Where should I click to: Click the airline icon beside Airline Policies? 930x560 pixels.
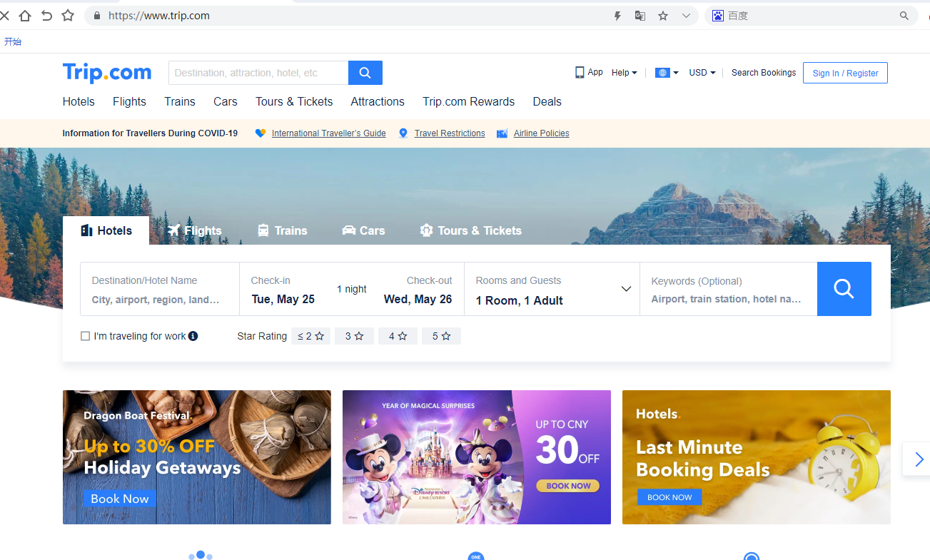tap(502, 133)
